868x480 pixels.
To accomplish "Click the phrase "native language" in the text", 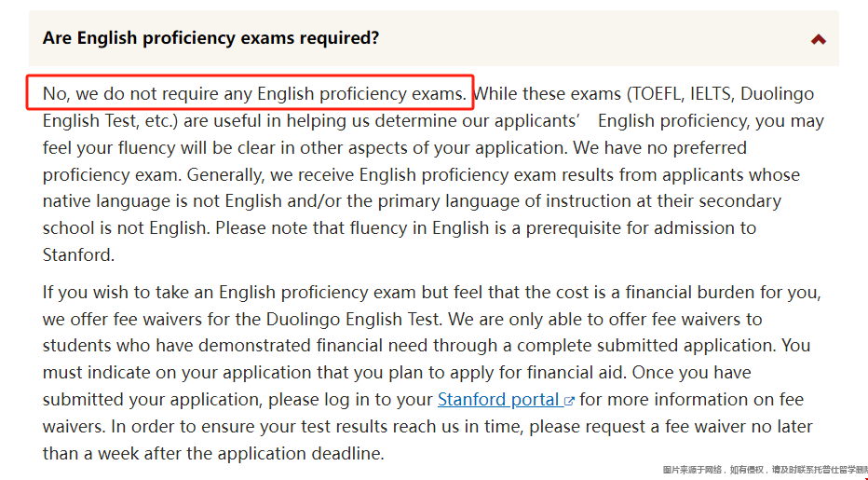I will [x=107, y=201].
